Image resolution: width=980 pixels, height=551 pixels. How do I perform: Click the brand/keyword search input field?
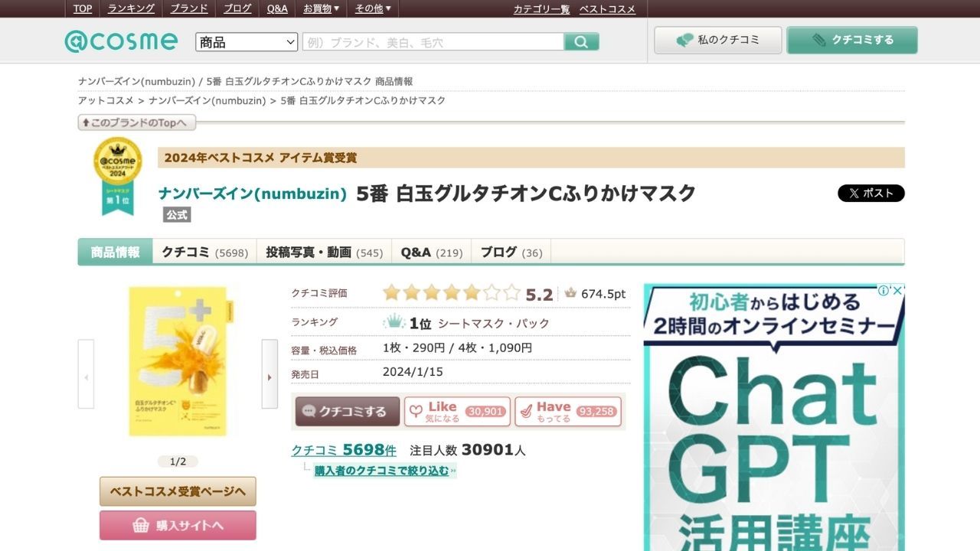coord(433,42)
